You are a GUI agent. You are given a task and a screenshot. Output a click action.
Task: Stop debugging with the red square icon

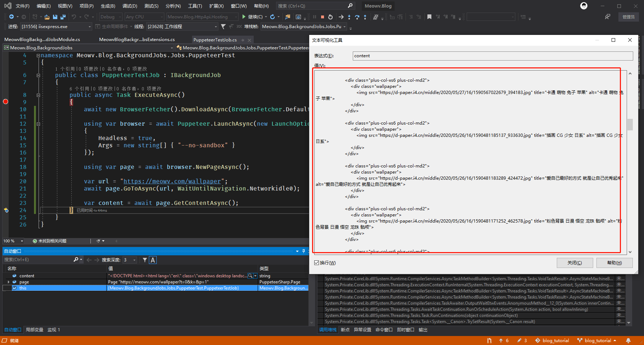[322, 17]
